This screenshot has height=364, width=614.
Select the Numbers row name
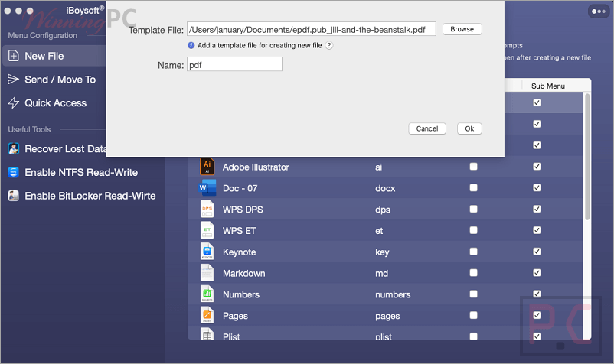241,294
